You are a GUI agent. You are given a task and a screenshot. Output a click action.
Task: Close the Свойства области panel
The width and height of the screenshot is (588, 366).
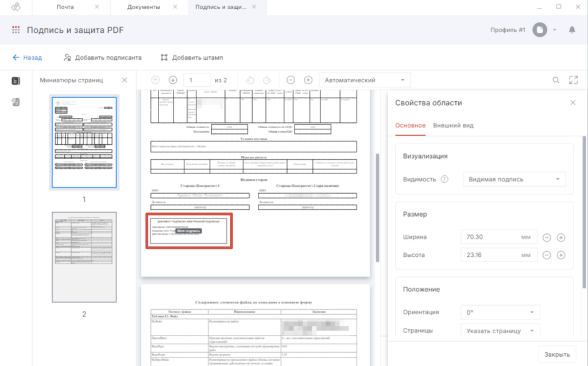point(572,102)
